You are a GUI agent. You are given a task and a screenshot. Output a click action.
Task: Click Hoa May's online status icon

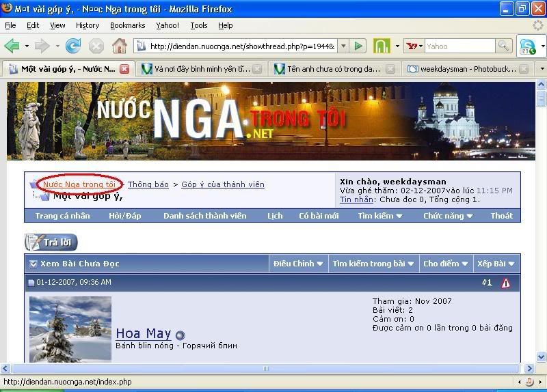[180, 335]
